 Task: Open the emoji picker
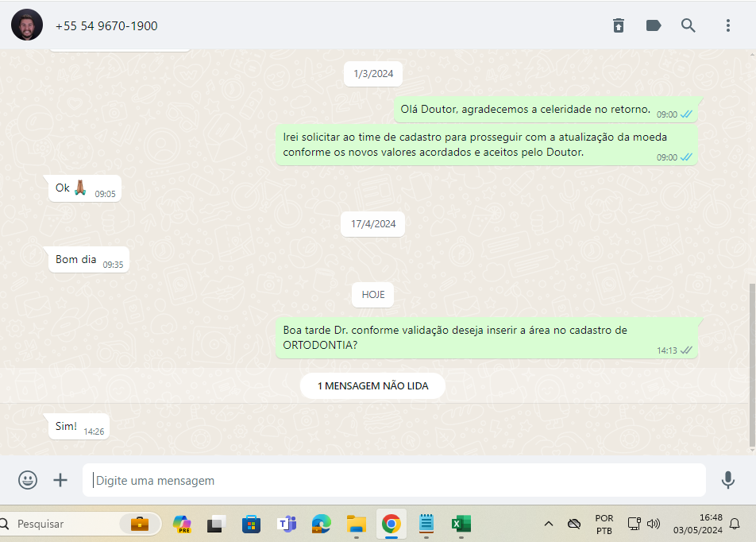pyautogui.click(x=28, y=480)
